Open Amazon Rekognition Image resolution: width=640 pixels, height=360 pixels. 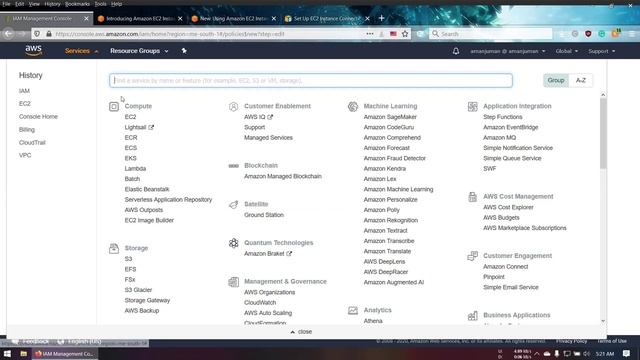tap(391, 220)
